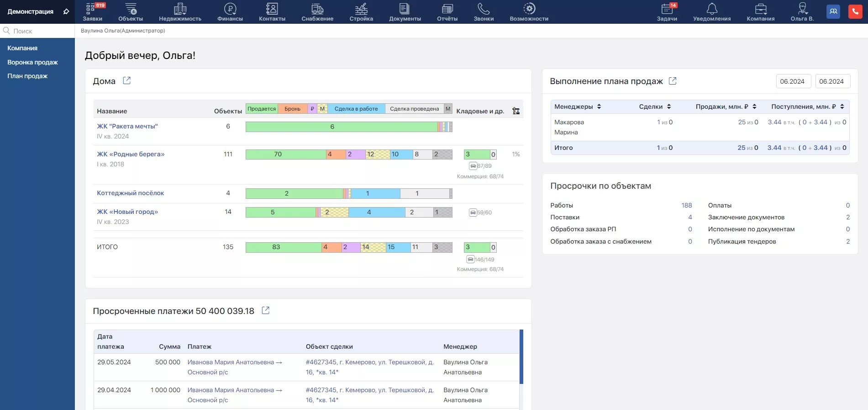Toggle the Сделка в работе status filter

point(356,109)
